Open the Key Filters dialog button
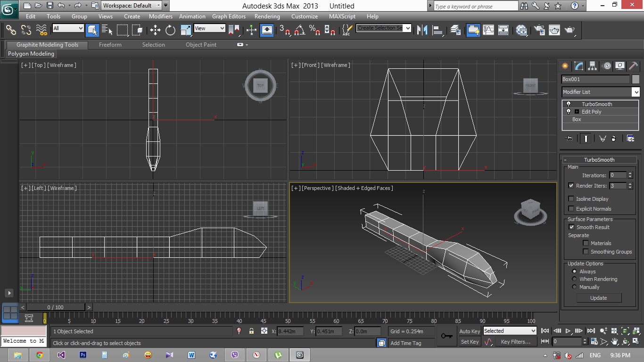 [x=515, y=342]
